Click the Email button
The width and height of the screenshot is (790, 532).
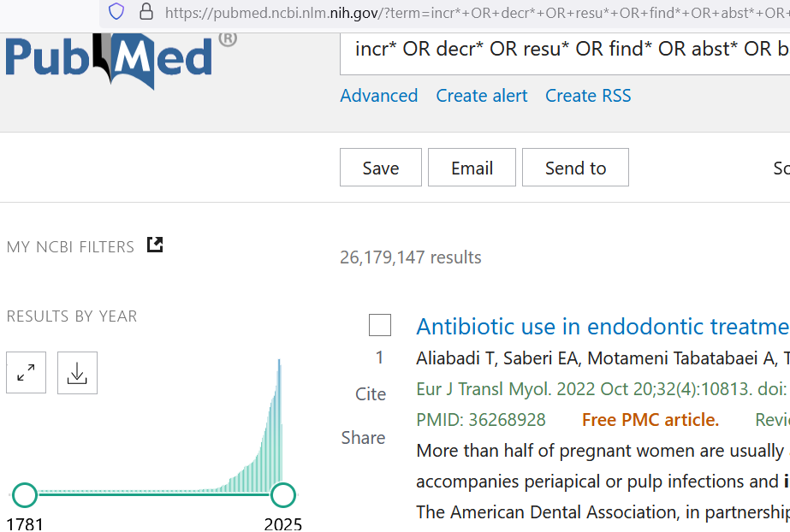click(x=472, y=168)
